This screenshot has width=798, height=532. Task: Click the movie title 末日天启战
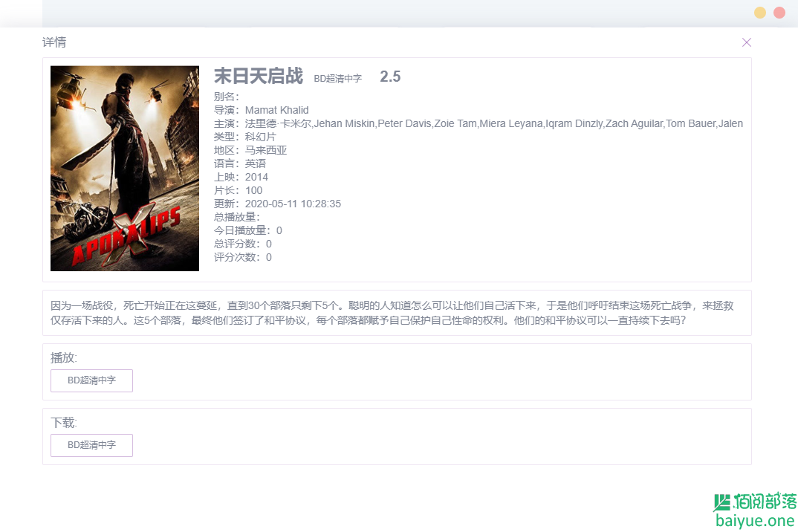coord(259,76)
